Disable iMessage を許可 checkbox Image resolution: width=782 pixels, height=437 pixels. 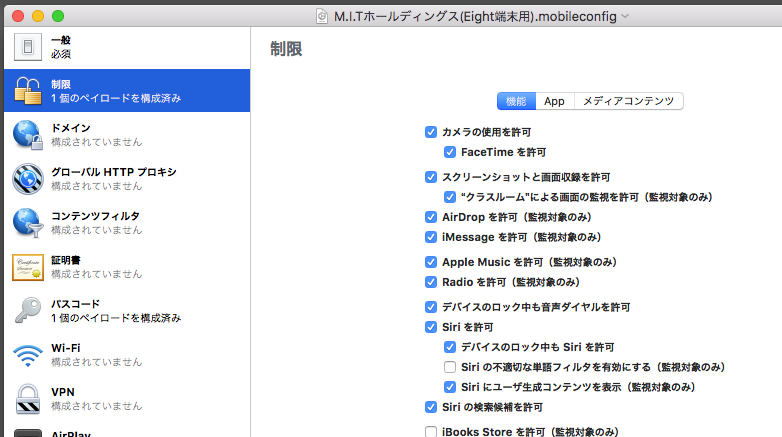click(x=431, y=237)
